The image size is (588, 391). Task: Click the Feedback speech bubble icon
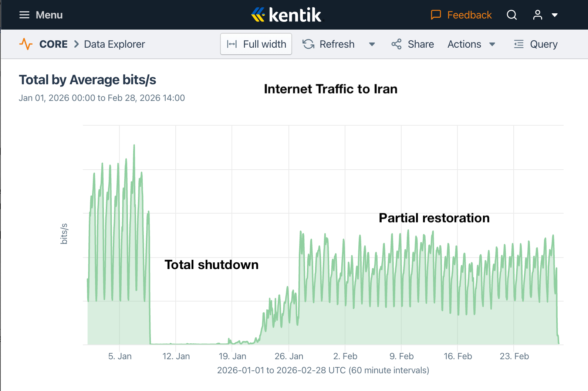coord(436,15)
